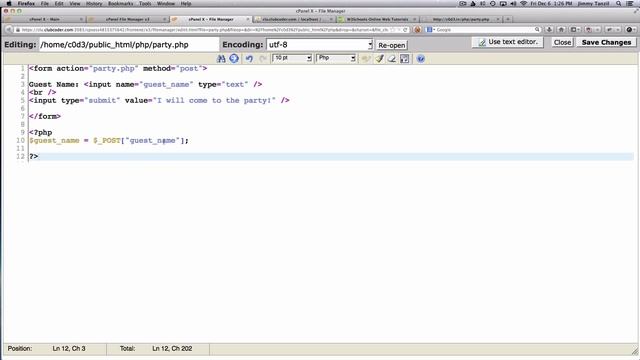Click the 'Ln 12, Ch 202' total status
Screen dimensions: 640x360
pos(172,349)
